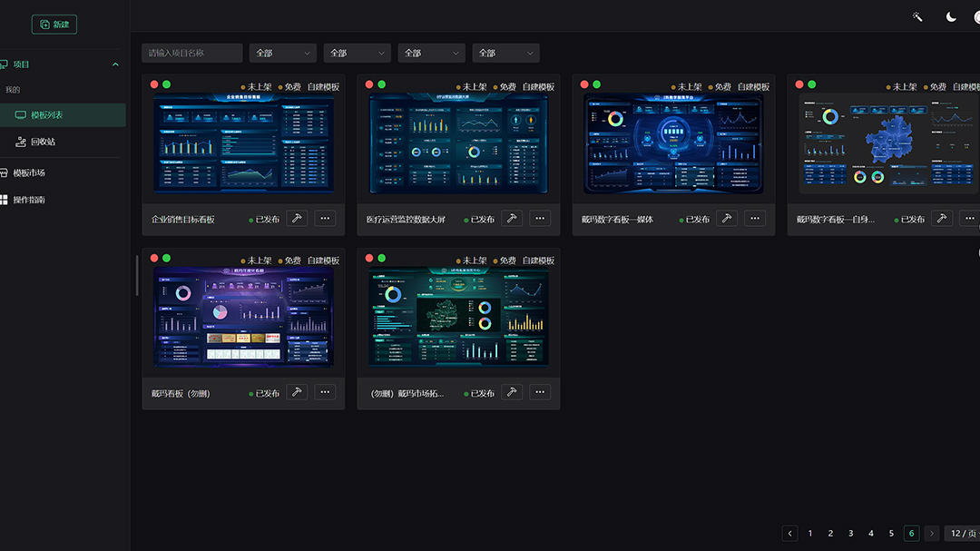Open 回收站 recycle bin in sidebar
980x551 pixels.
(x=43, y=142)
